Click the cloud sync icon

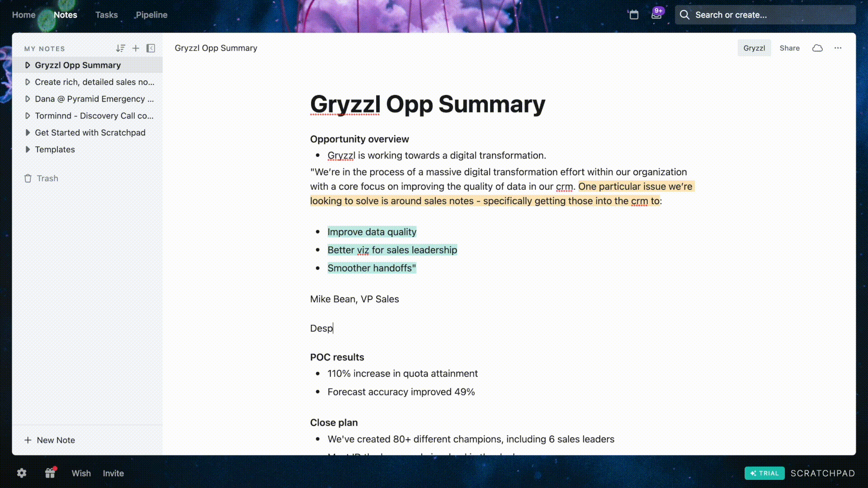817,48
